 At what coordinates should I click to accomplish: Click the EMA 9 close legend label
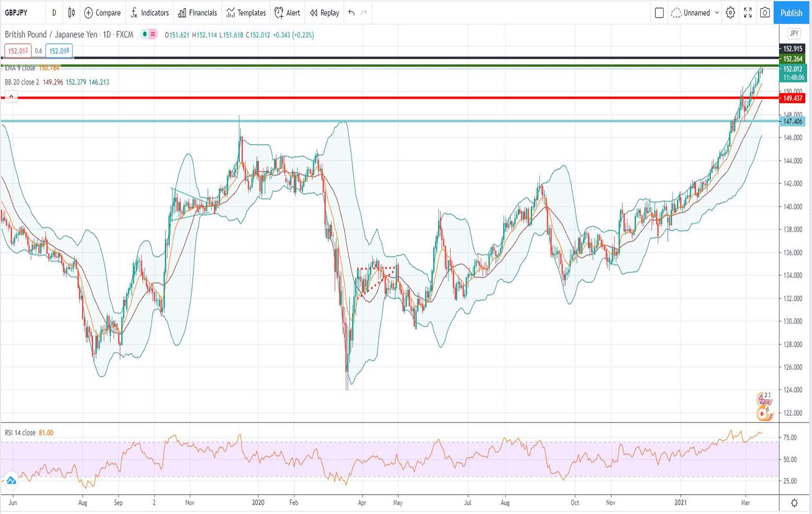pos(20,68)
